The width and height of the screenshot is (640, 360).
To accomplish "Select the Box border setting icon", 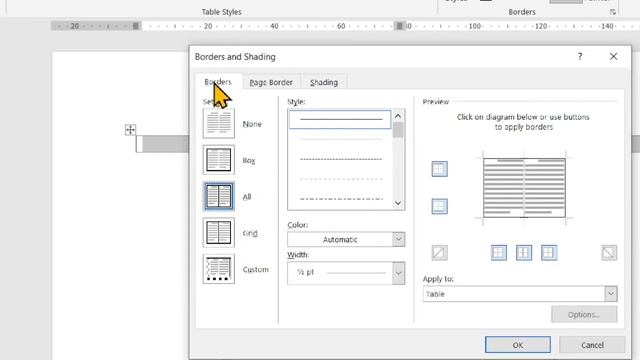I will [x=218, y=160].
